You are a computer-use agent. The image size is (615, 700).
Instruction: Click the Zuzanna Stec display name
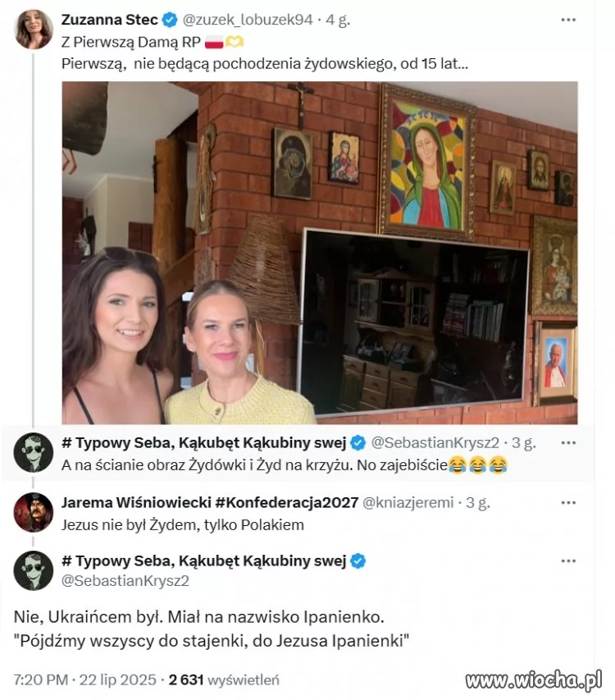[110, 20]
